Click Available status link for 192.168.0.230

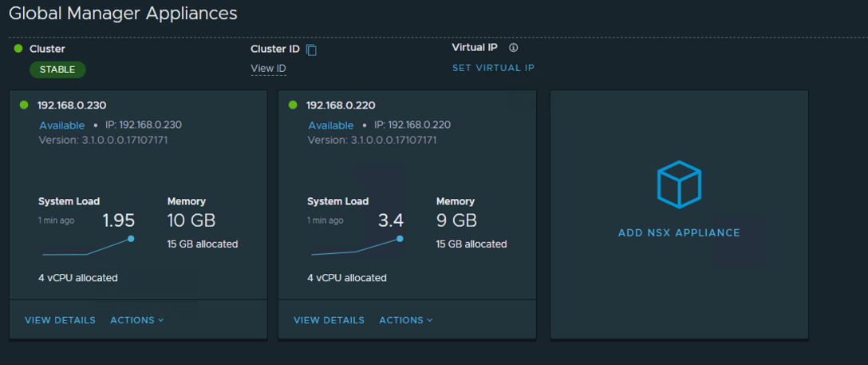(62, 125)
